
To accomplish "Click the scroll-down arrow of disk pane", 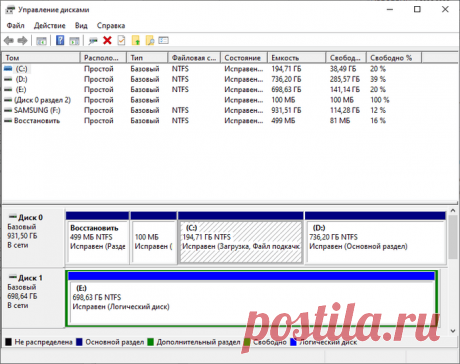I will pos(453,331).
